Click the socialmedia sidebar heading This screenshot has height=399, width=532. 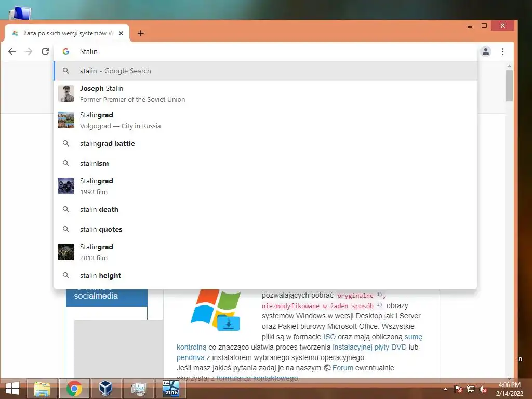coord(96,296)
